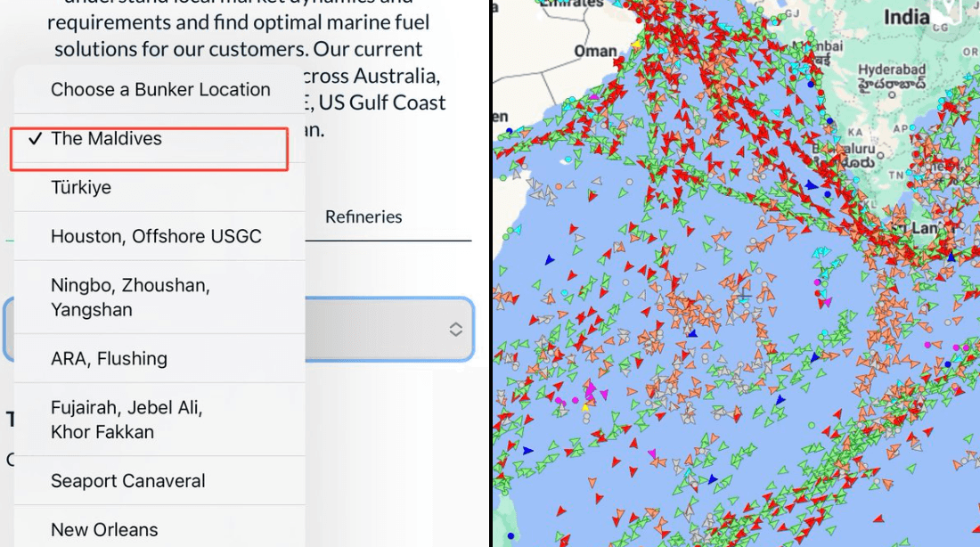Select The Maldives bunker location option

107,139
